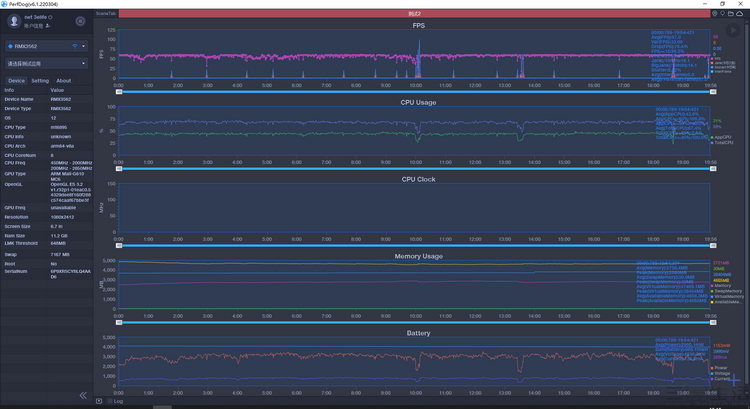
Task: Click the blue plus add-chart button
Action: tap(735, 380)
